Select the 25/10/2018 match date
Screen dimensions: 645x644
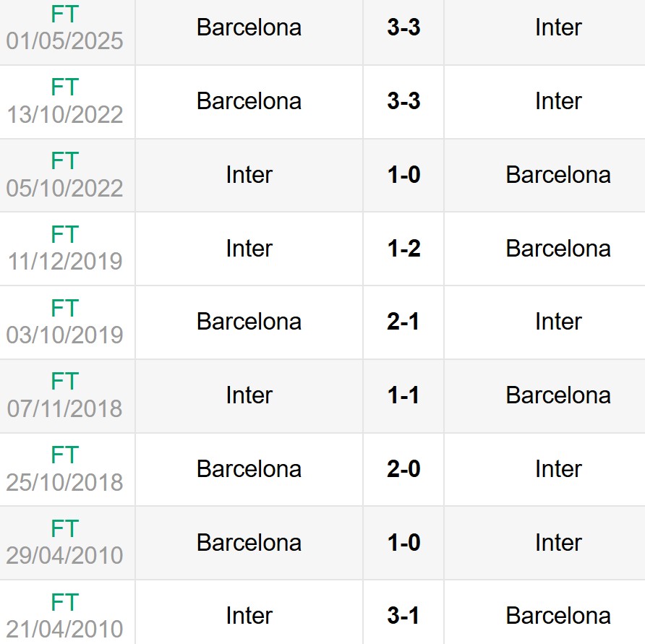(x=65, y=482)
